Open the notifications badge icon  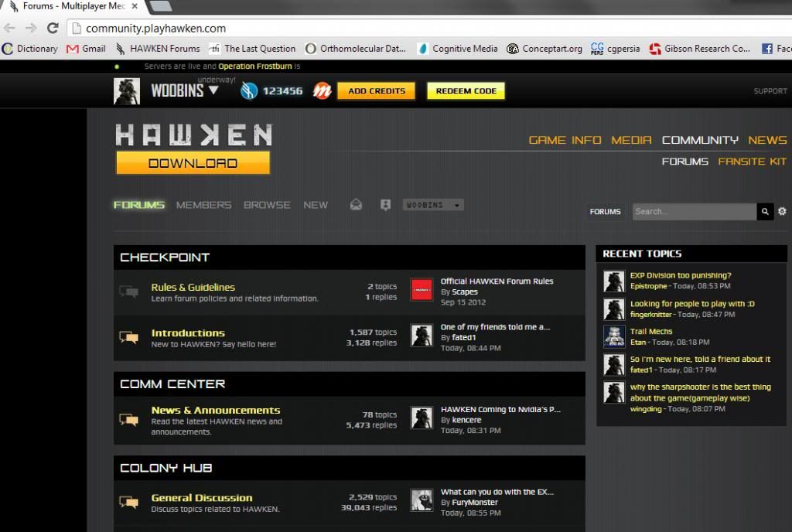[x=385, y=204]
